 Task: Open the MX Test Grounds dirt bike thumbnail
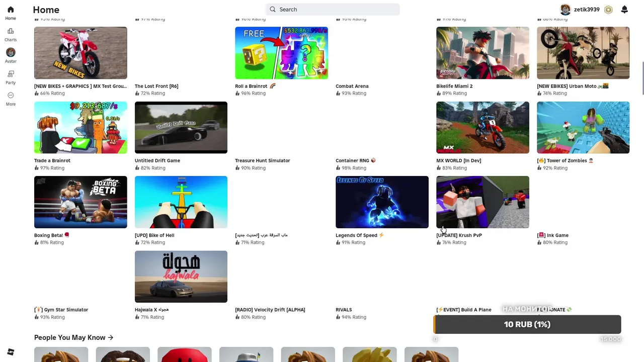80,53
